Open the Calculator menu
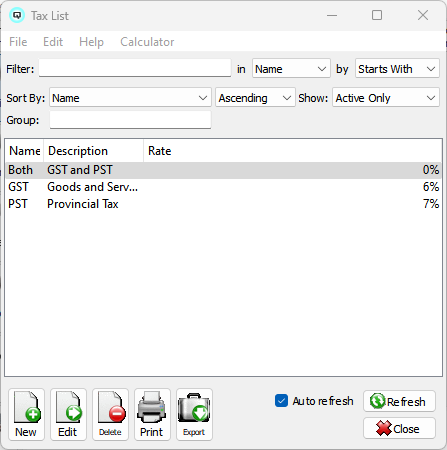447x450 pixels. (x=147, y=42)
